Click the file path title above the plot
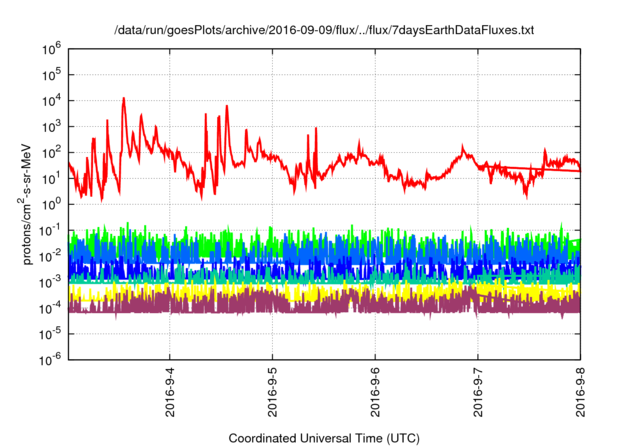Screen dimensions: 640x448 [324, 31]
